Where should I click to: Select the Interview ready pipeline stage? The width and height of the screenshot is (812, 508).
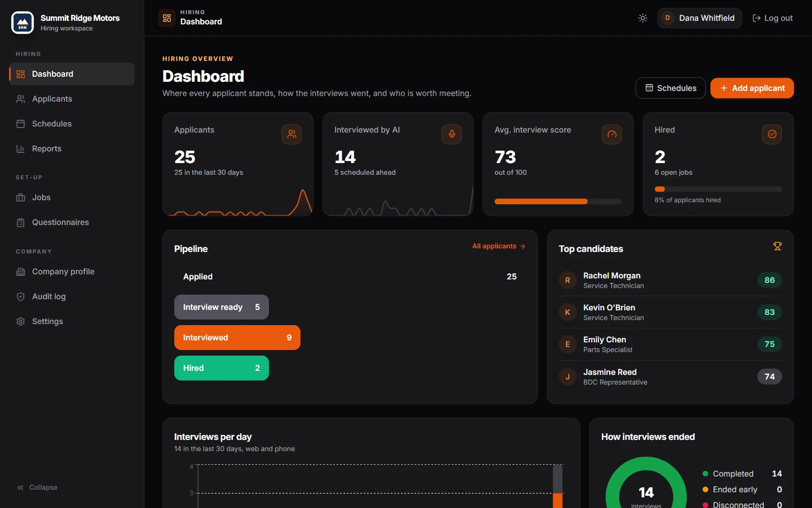point(221,307)
